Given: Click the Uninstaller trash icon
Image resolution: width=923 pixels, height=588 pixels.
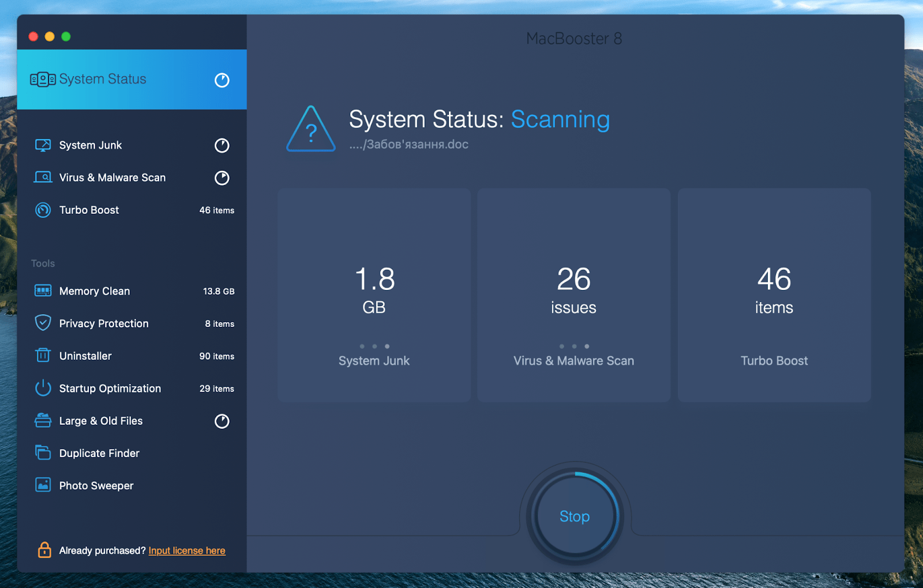Looking at the screenshot, I should [43, 355].
